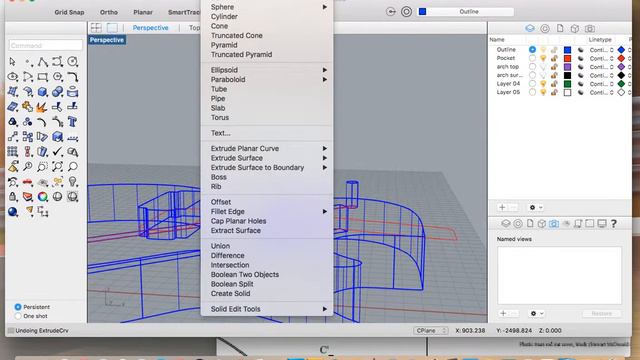Screen dimensions: 640x360
Task: Select the Persistent osnap radio button
Action: click(18, 307)
